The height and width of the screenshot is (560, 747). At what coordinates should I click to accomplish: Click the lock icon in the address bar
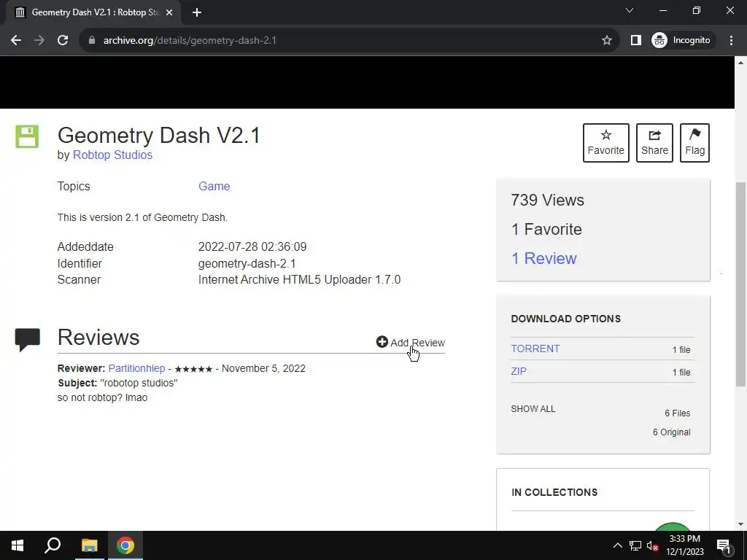92,41
